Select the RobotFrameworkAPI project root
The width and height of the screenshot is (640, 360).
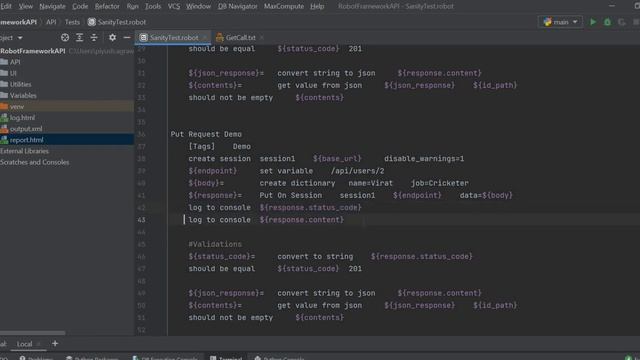tap(33, 51)
